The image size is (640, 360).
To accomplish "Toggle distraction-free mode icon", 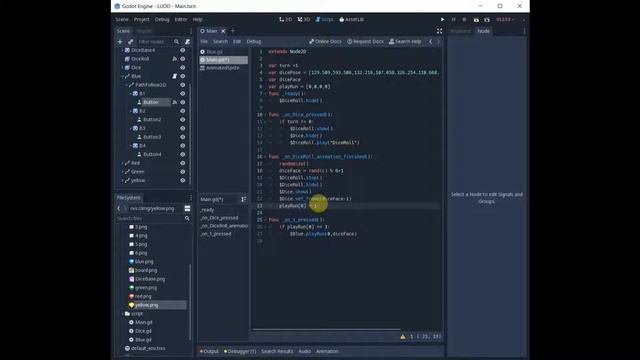I will click(x=439, y=31).
